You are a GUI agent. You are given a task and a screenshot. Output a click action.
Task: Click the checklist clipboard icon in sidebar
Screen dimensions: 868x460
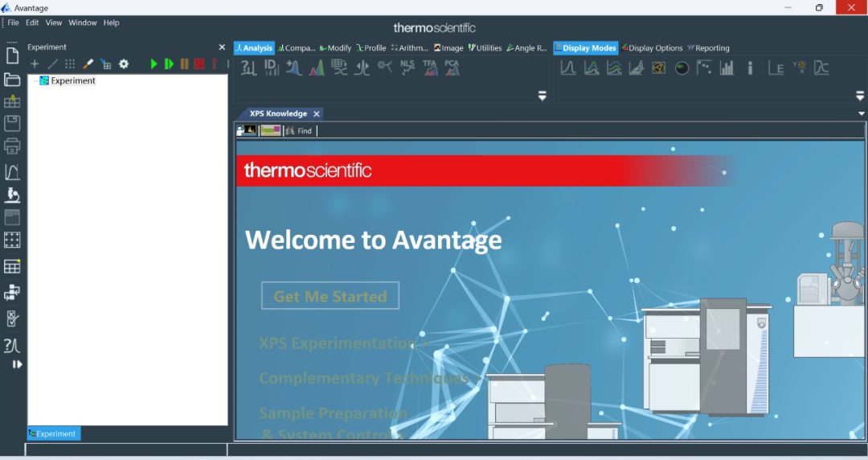pos(12,318)
